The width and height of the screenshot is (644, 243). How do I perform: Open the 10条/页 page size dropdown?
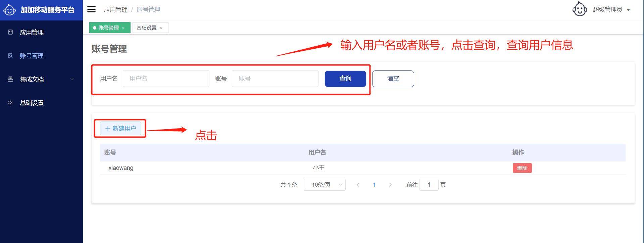[x=324, y=185]
